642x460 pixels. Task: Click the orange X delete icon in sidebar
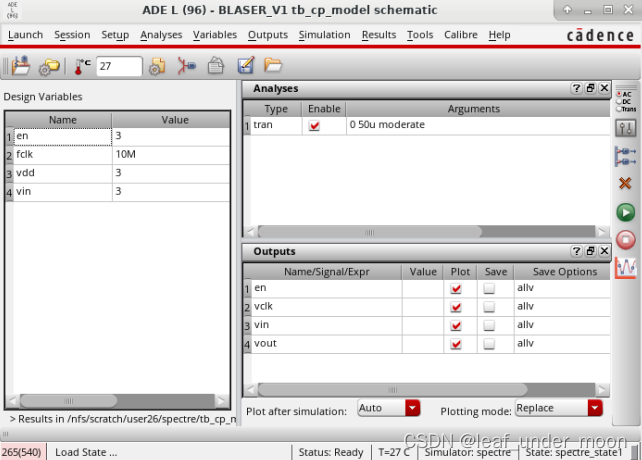[625, 183]
